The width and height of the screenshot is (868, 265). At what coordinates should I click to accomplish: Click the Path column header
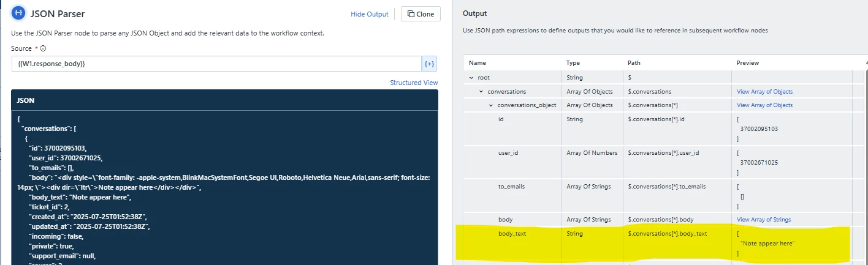pos(634,63)
